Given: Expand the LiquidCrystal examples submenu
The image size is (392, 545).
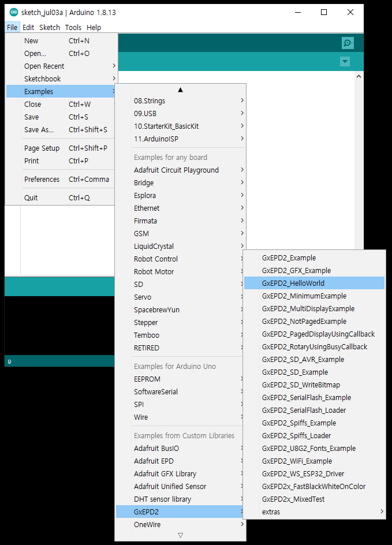Looking at the screenshot, I should (x=180, y=246).
